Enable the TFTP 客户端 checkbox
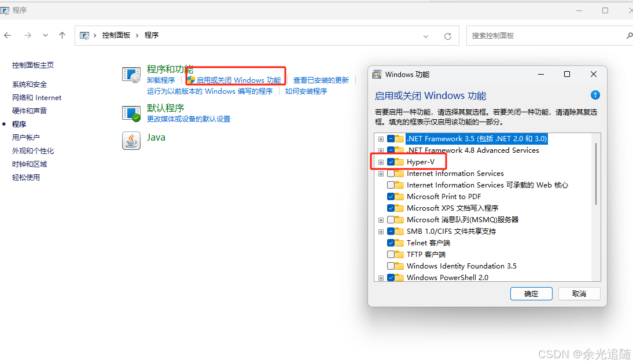The width and height of the screenshot is (633, 364). pyautogui.click(x=392, y=254)
